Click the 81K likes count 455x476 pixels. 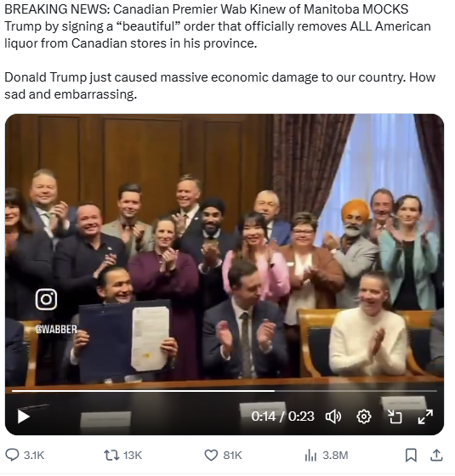click(x=232, y=456)
